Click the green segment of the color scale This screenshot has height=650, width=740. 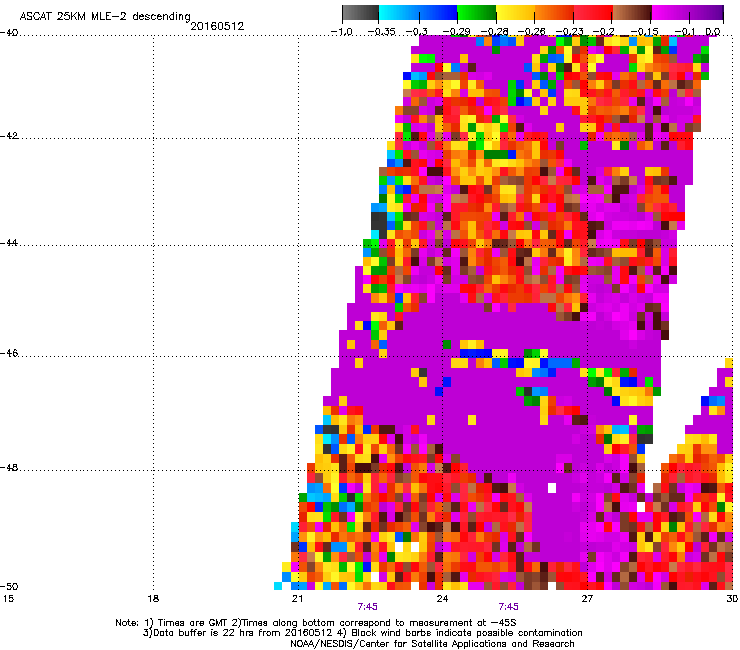[476, 12]
